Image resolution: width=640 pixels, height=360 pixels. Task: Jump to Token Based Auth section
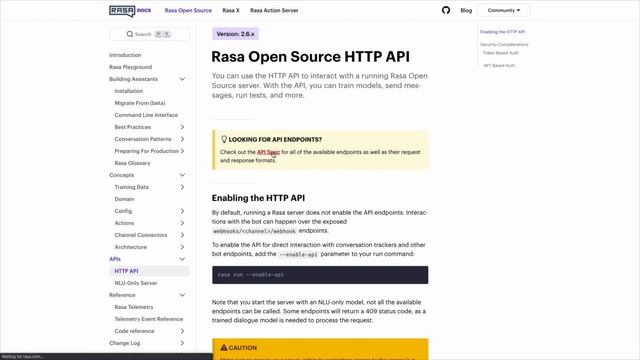(x=500, y=53)
